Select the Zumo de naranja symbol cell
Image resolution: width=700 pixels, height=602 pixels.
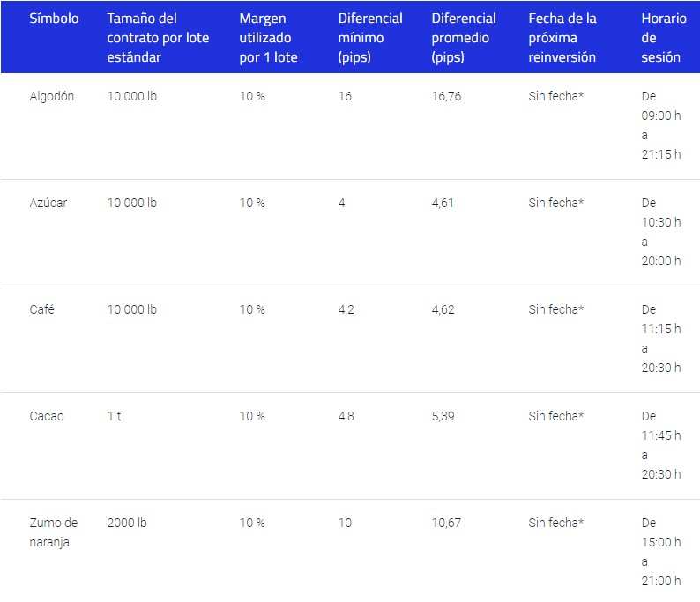click(x=54, y=532)
